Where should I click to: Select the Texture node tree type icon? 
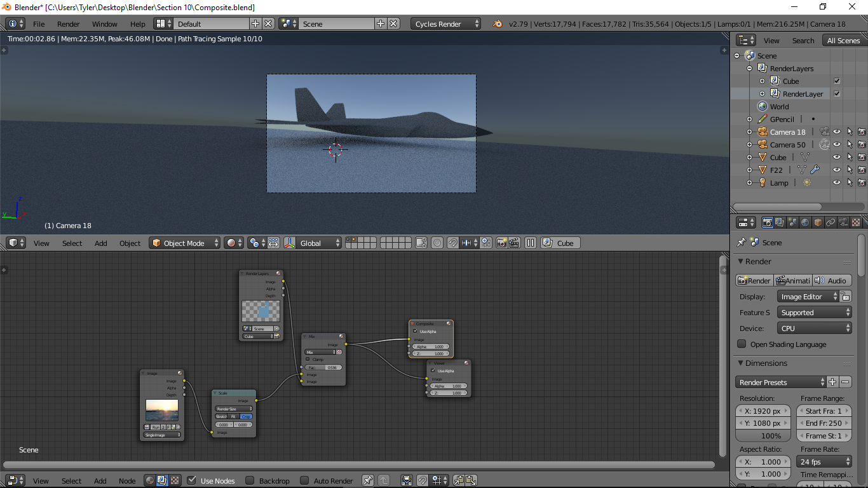pos(175,480)
